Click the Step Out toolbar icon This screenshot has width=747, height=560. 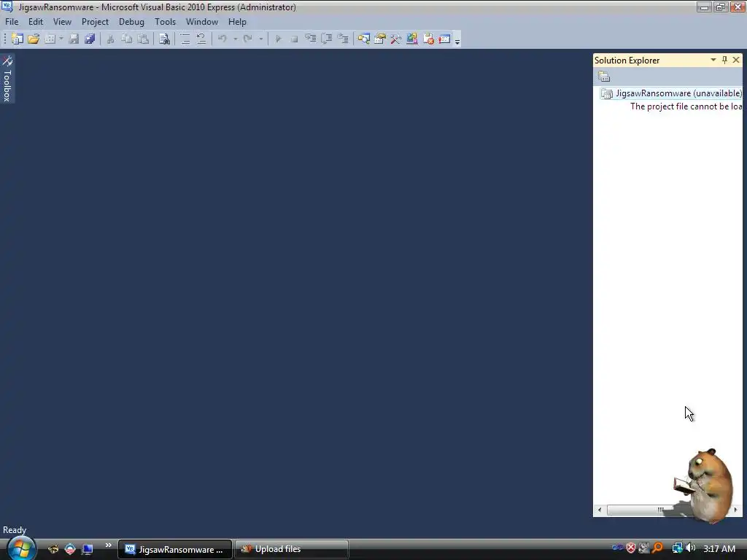(343, 39)
